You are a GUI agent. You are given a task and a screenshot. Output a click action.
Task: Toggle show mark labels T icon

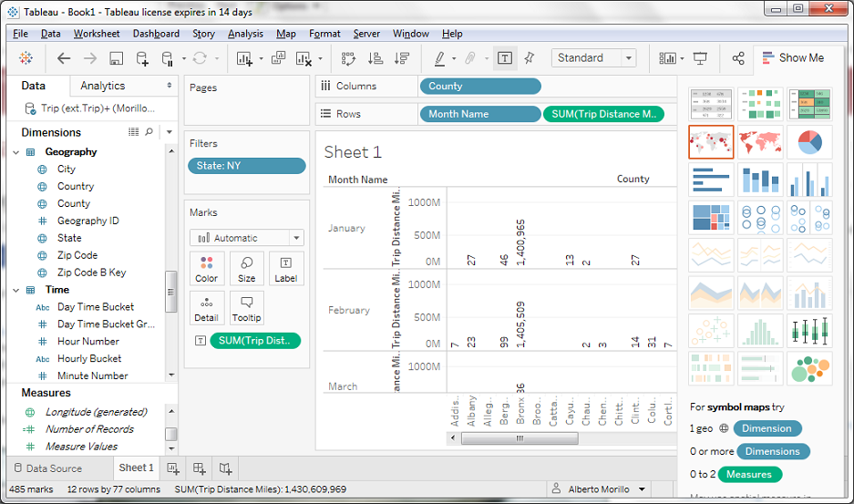point(505,58)
